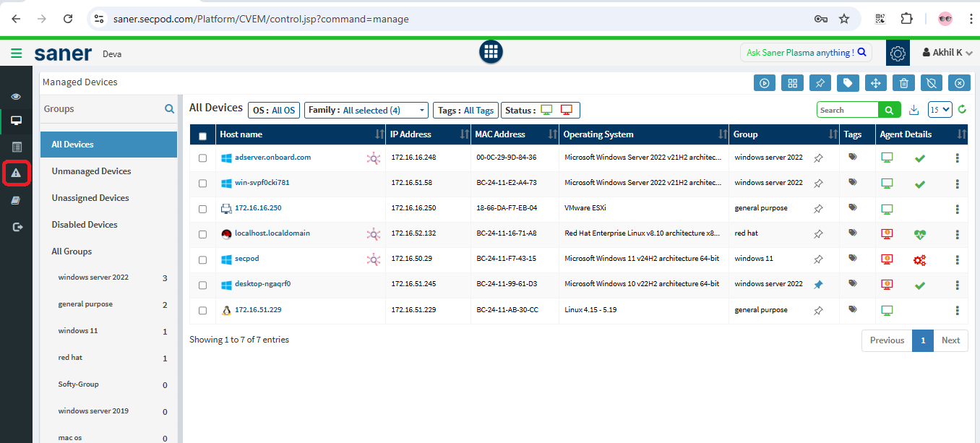Open the alerts warning triangle in sidebar
This screenshot has height=443, width=980.
tap(16, 173)
